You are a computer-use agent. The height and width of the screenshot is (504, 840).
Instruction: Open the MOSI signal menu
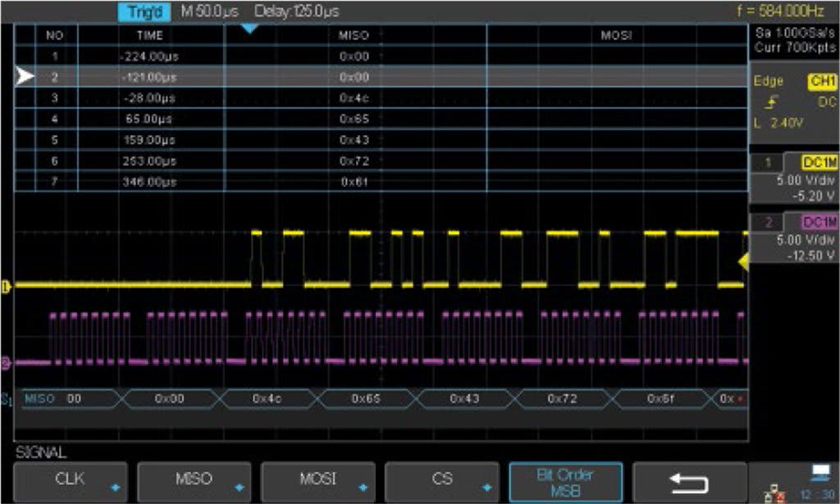coord(317,482)
